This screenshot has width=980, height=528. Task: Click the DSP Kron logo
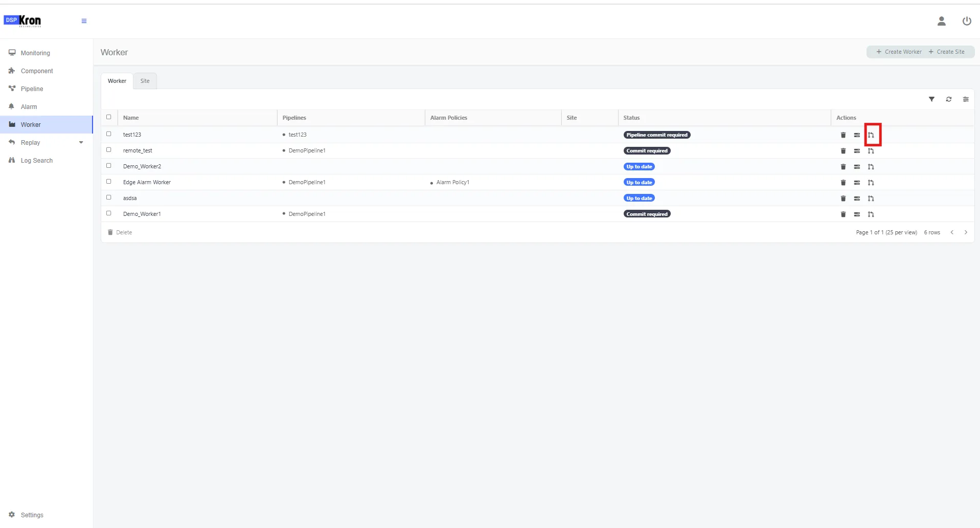pos(22,20)
